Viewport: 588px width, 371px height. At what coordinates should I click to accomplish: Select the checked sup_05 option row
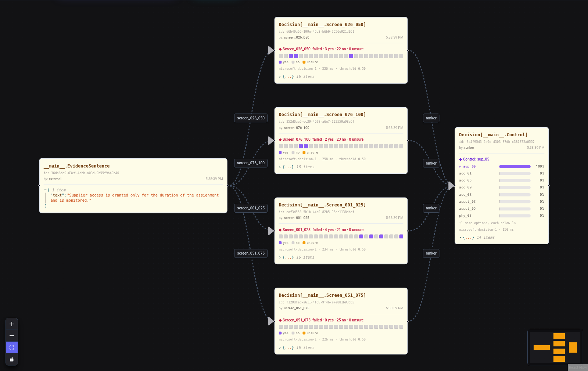pyautogui.click(x=502, y=166)
